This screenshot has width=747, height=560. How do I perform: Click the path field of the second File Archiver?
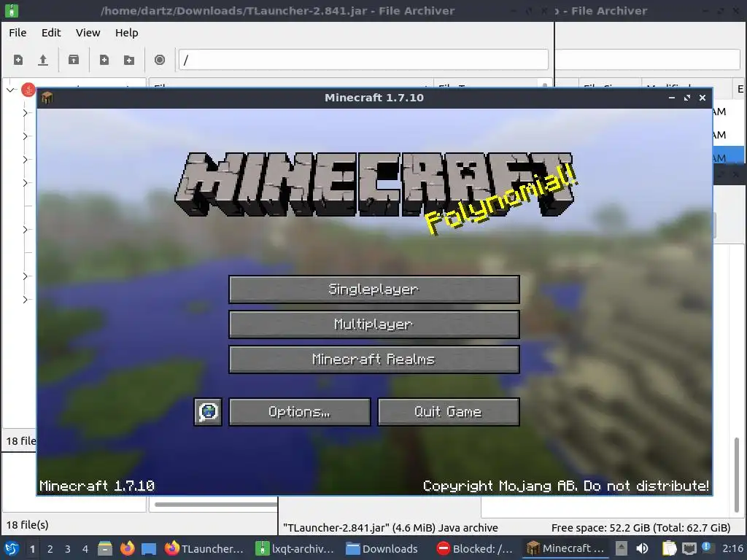click(647, 60)
